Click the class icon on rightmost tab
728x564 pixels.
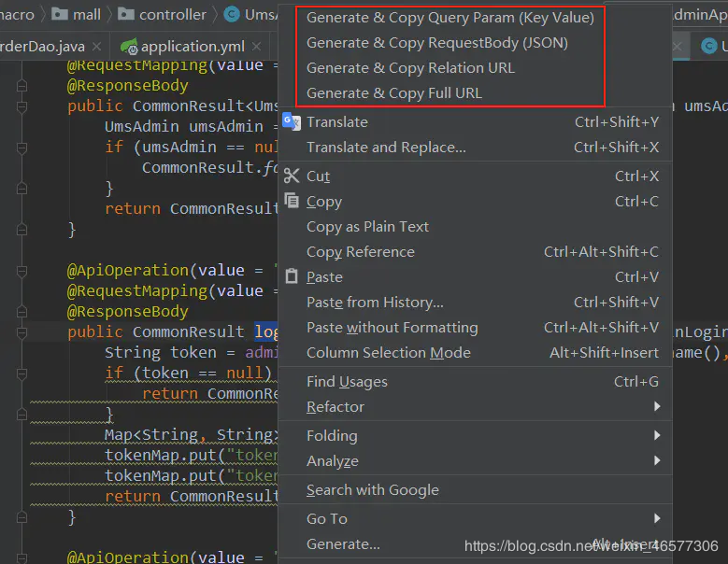(x=709, y=46)
